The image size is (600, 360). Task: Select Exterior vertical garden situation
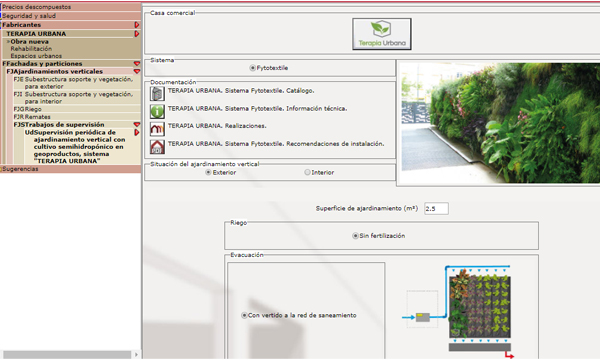point(208,173)
